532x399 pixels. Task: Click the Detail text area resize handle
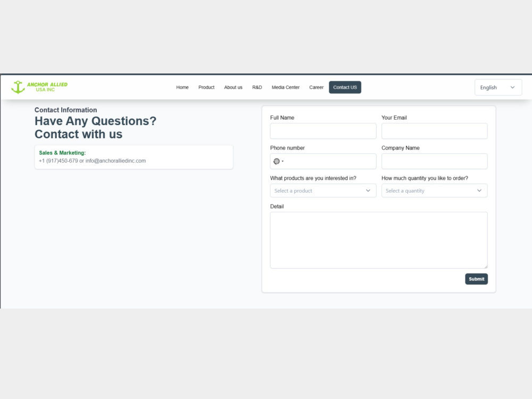(485, 266)
